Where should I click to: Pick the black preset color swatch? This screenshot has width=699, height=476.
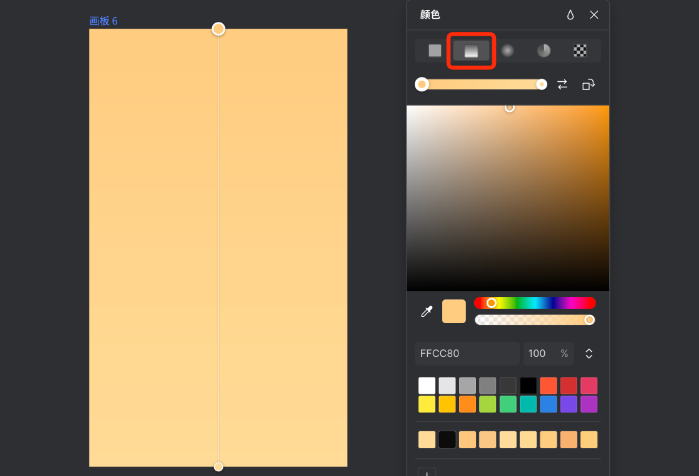click(x=528, y=385)
